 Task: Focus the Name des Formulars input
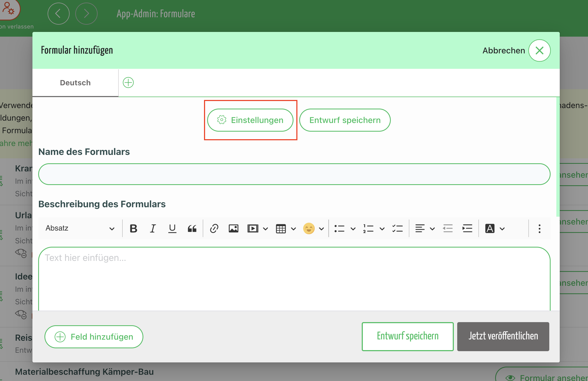pyautogui.click(x=294, y=174)
